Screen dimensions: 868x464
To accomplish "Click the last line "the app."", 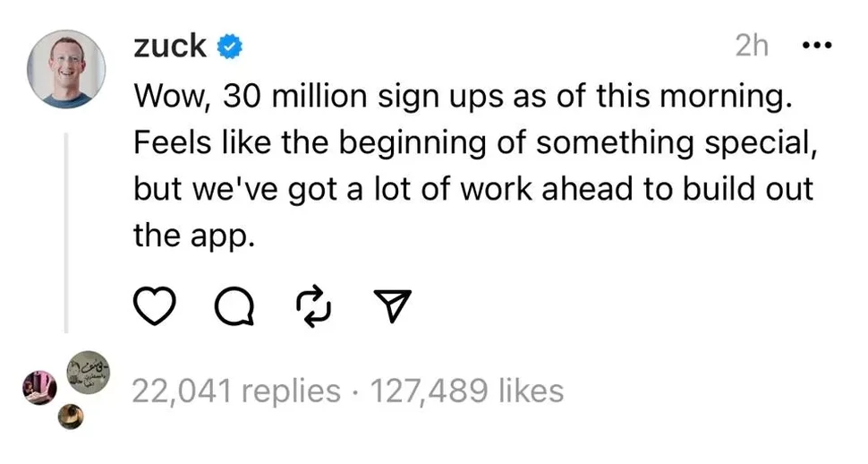I will click(188, 235).
